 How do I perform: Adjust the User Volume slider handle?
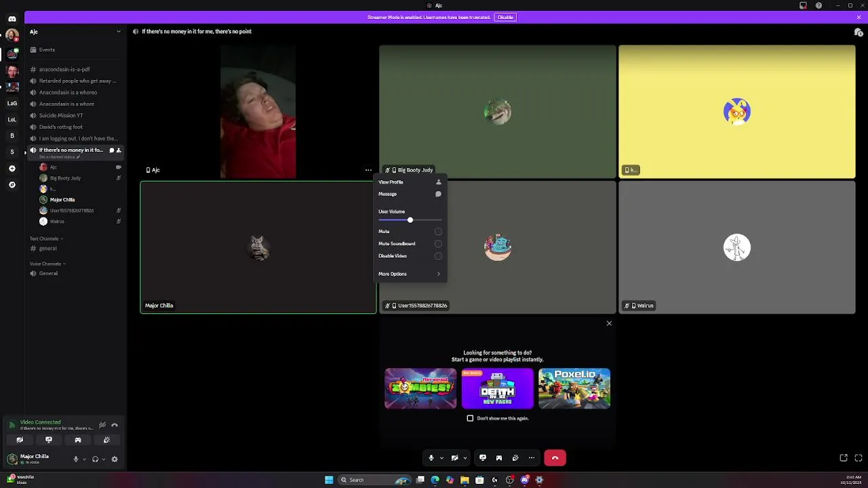(410, 220)
